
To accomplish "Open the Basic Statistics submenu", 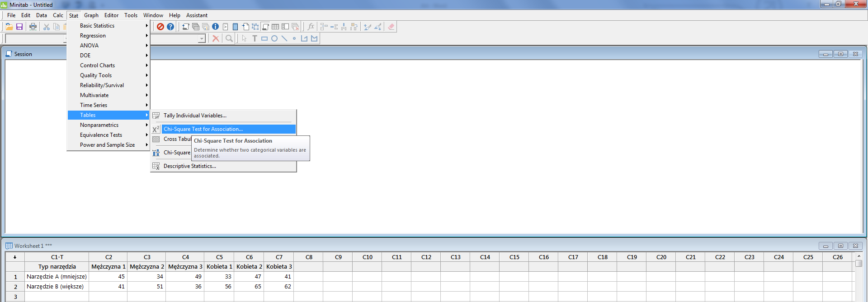I will point(108,26).
